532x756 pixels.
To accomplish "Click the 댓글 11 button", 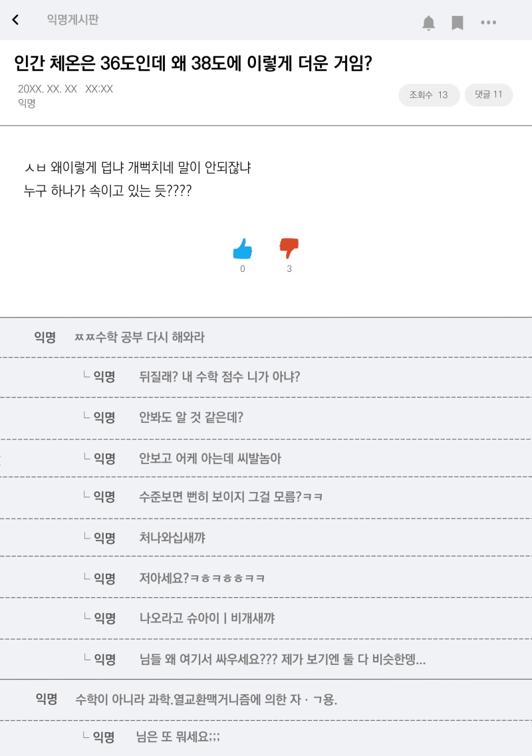I will click(489, 94).
